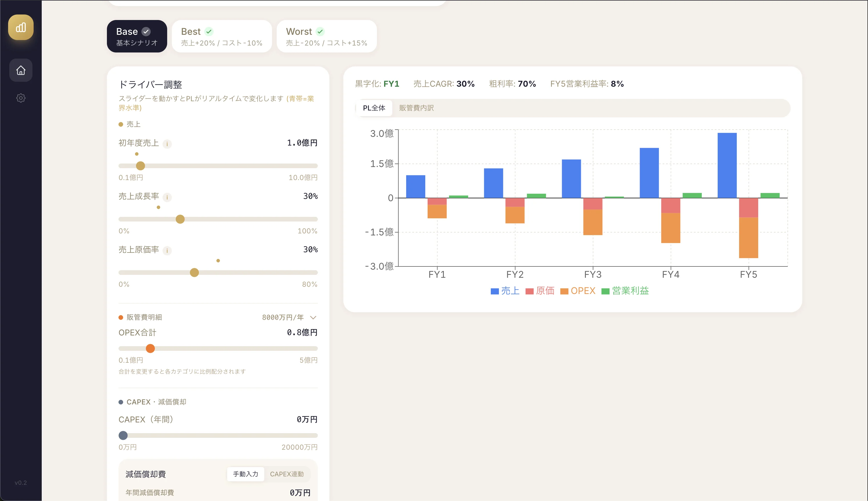Open the Home page from the sidebar

pyautogui.click(x=21, y=70)
